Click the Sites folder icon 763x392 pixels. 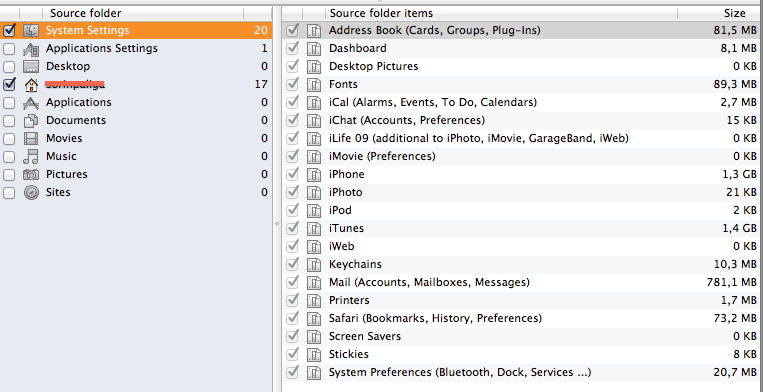pos(31,192)
